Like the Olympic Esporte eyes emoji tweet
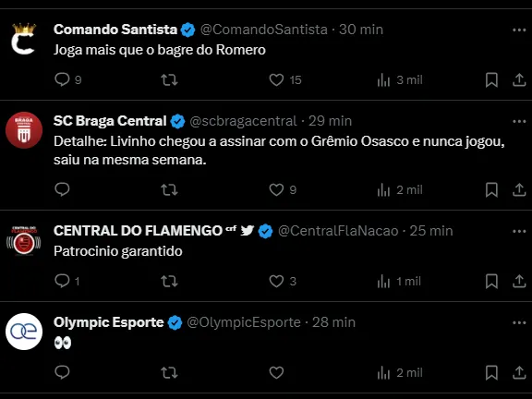532x399 pixels. coord(276,372)
